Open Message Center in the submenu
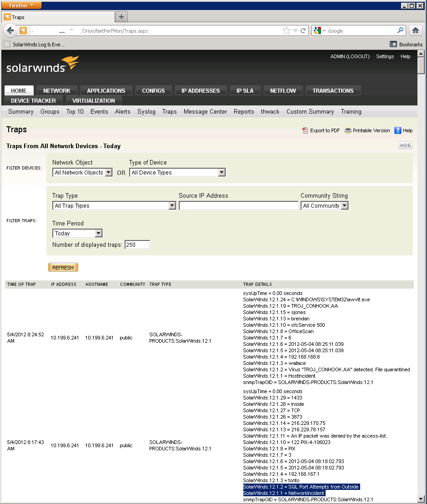 point(206,111)
